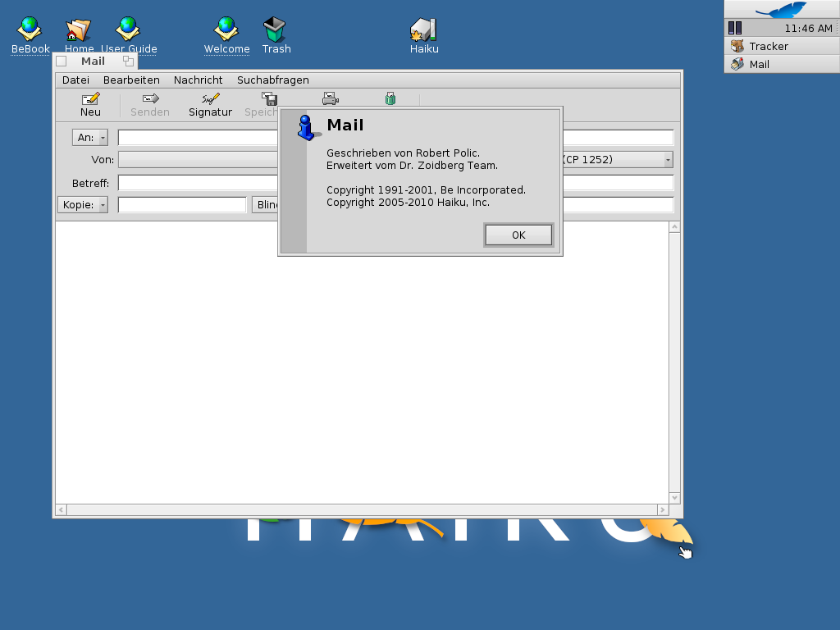Open the Bearbeiten menu

click(131, 80)
